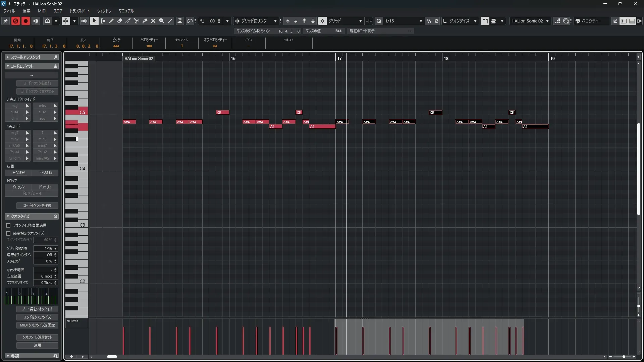Select the Zoom magnifier tool
644x362 pixels.
click(x=162, y=21)
